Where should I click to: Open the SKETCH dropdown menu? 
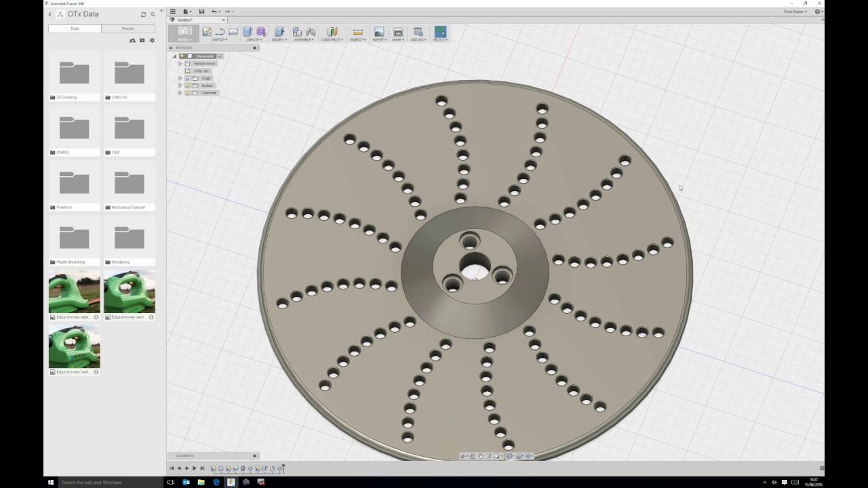pyautogui.click(x=220, y=40)
